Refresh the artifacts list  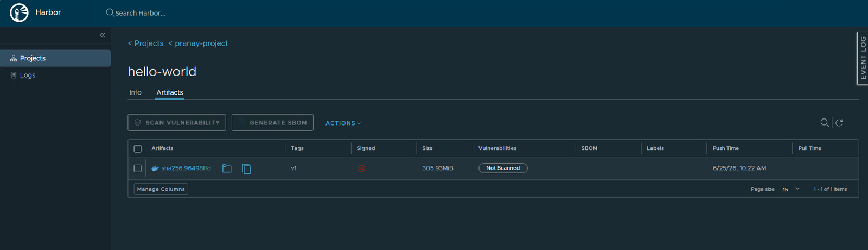(x=839, y=123)
